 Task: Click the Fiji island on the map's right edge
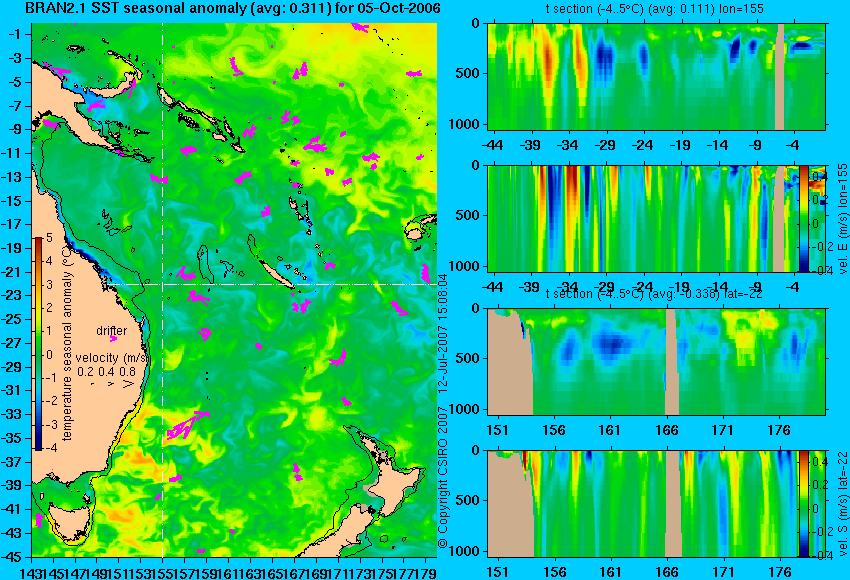click(x=415, y=233)
